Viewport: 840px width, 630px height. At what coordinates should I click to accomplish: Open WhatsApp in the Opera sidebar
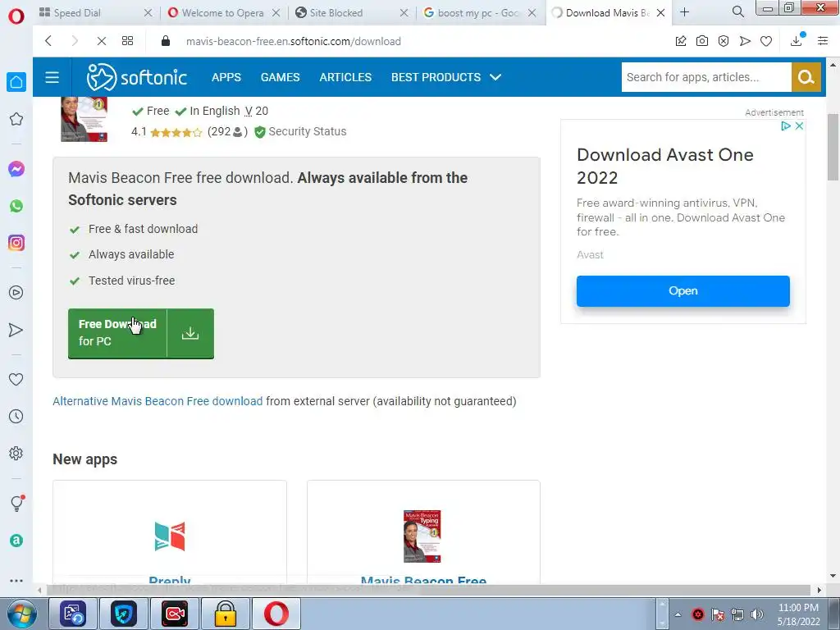point(16,206)
